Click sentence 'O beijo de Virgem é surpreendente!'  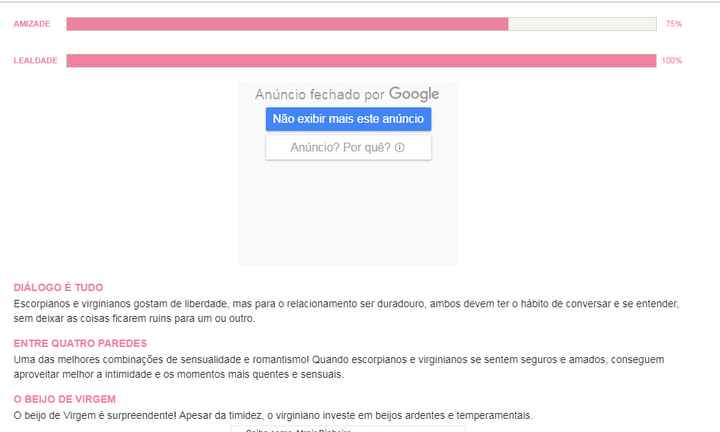click(95, 415)
